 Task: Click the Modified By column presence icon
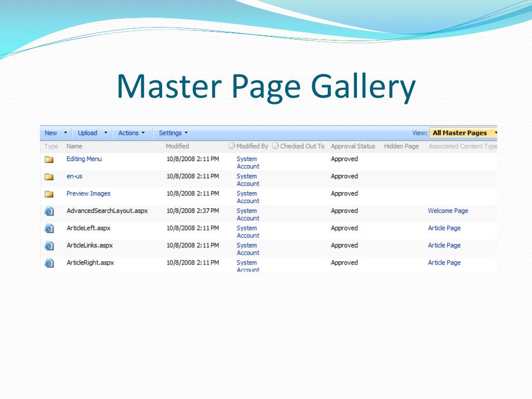click(x=232, y=146)
